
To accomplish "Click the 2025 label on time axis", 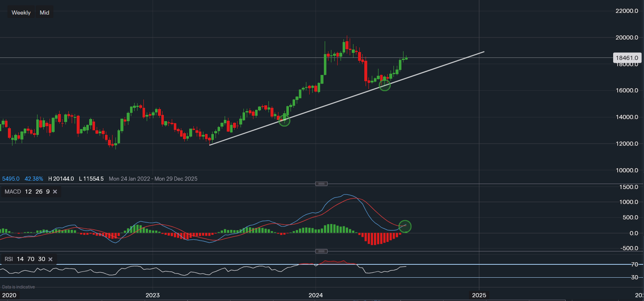I will pyautogui.click(x=479, y=295).
